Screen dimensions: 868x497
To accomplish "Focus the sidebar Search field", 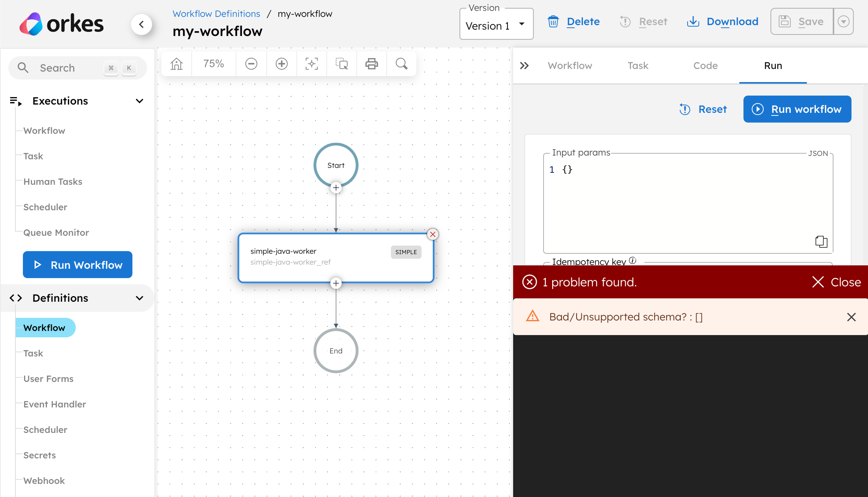I will (77, 68).
